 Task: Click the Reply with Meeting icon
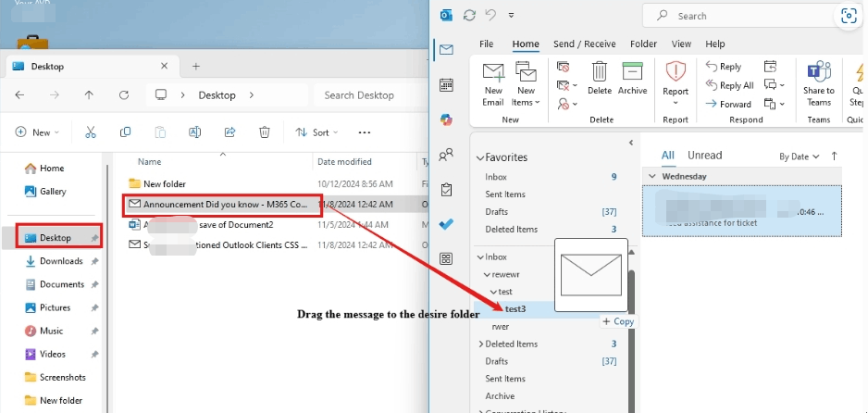770,67
